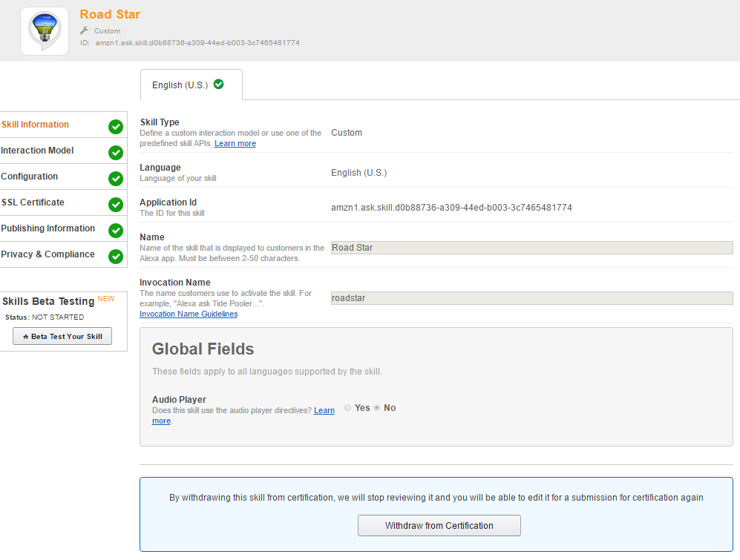
Task: Click the green check next to Privacy & Compliance
Action: [x=116, y=256]
